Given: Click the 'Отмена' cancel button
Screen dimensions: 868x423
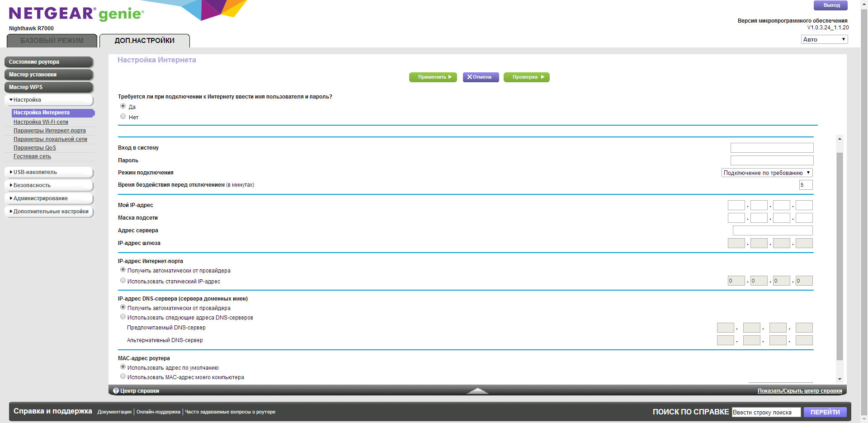Looking at the screenshot, I should pos(481,77).
